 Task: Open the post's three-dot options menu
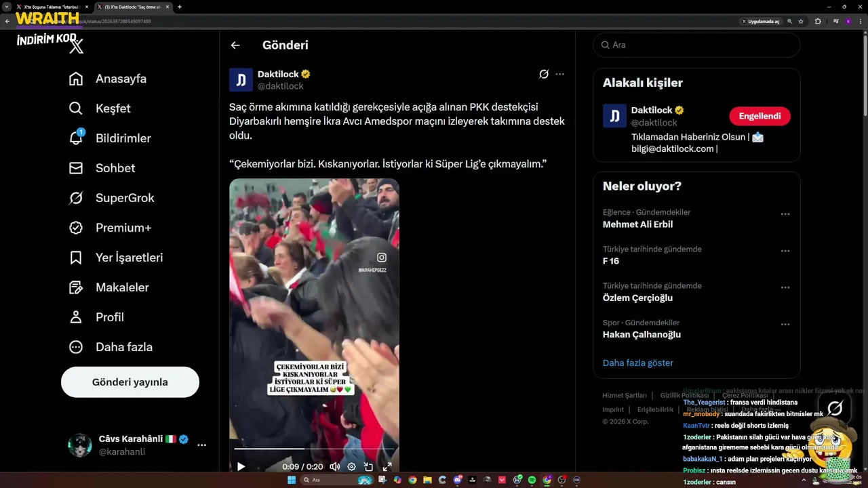(x=559, y=74)
